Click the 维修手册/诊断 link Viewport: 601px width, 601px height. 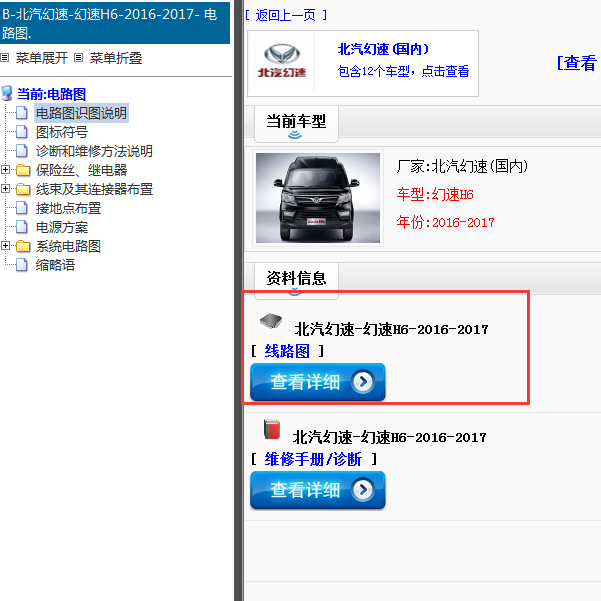click(313, 459)
